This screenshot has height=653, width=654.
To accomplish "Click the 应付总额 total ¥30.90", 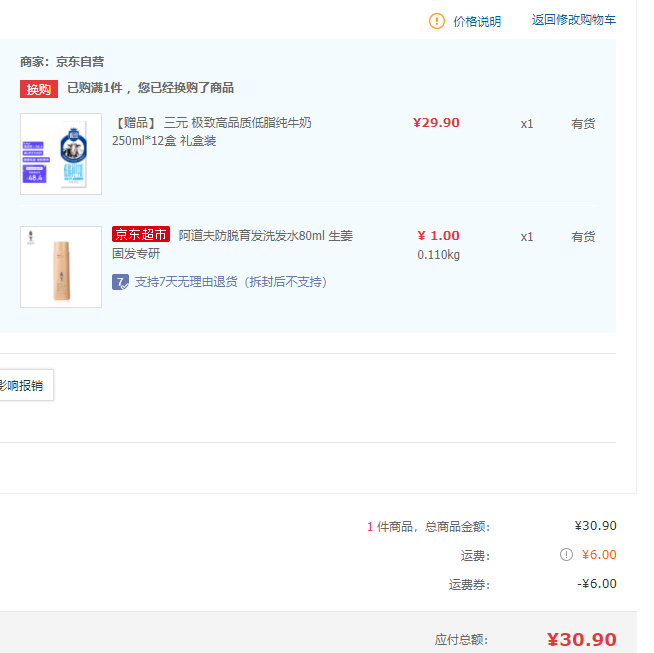I will coord(581,640).
